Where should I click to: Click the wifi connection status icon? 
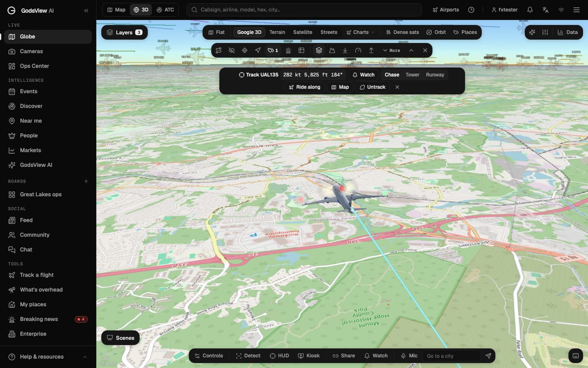pyautogui.click(x=561, y=10)
